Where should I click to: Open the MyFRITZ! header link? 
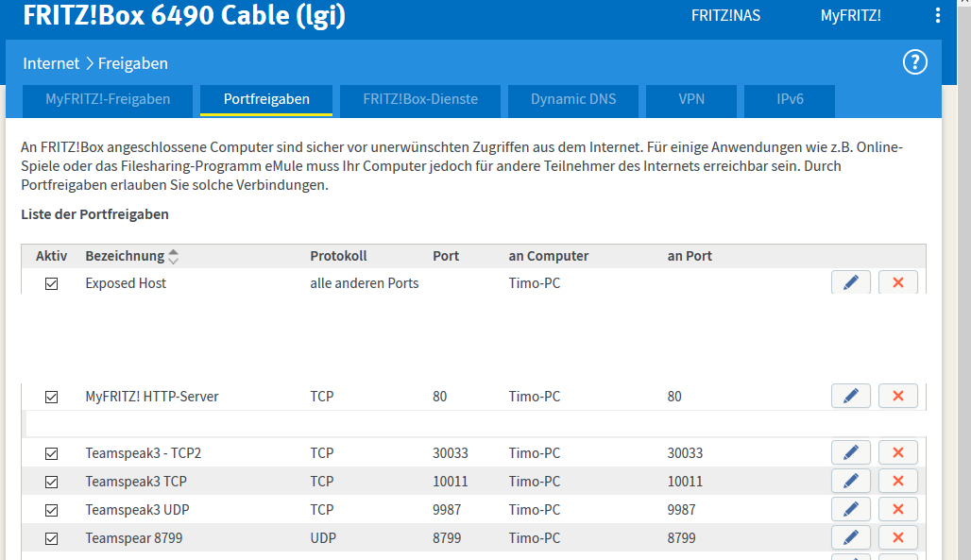coord(850,15)
